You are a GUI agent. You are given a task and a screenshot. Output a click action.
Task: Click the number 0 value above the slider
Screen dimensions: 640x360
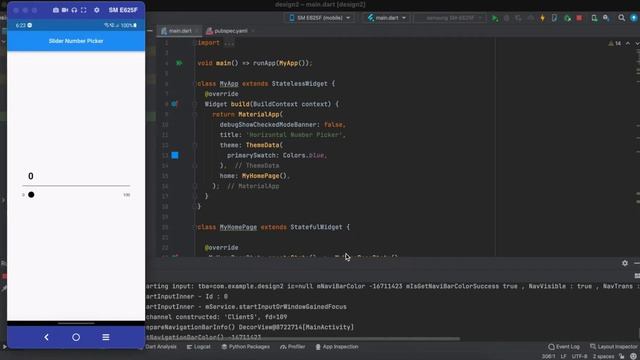31,176
